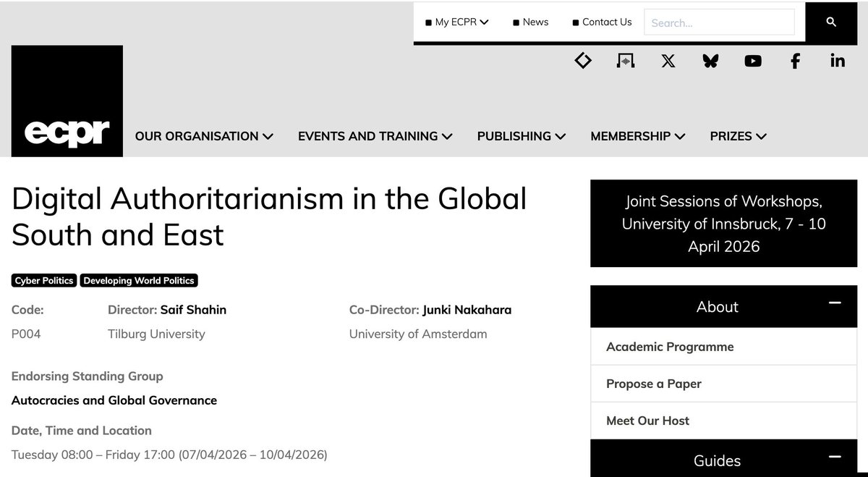The image size is (868, 477).
Task: Open the ECPR YouTube channel icon
Action: pos(753,61)
